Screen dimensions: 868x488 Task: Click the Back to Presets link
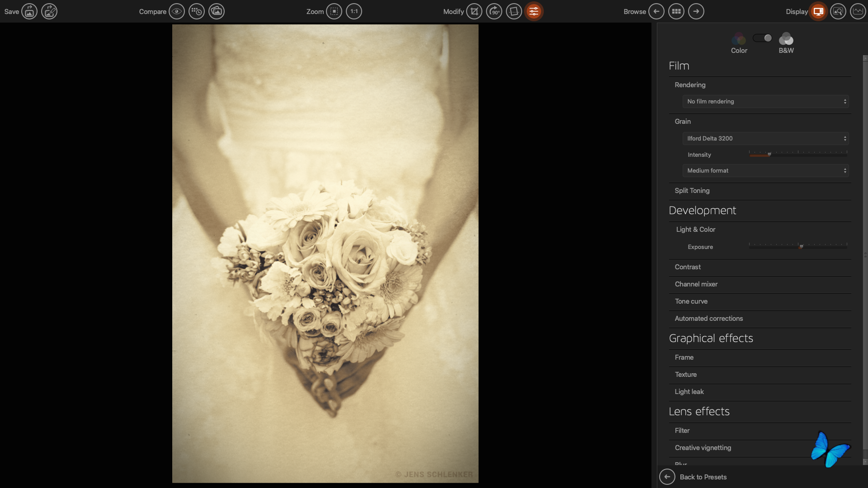[703, 477]
